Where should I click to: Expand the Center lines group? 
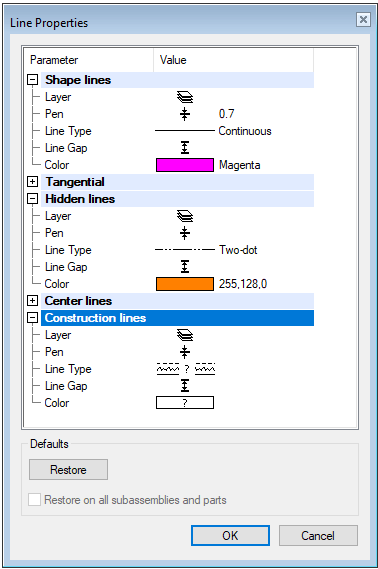coord(33,301)
